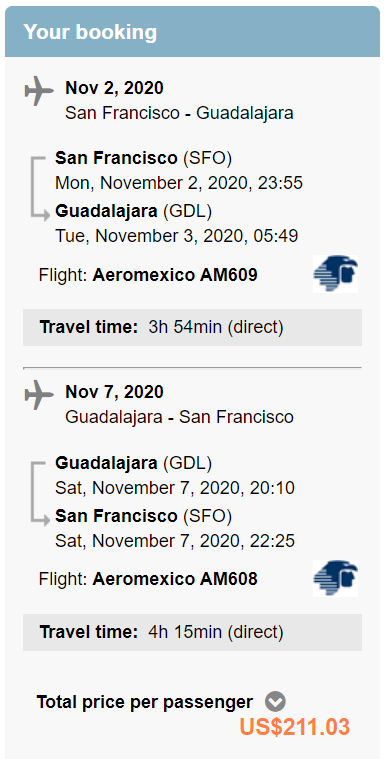The image size is (392, 759).
Task: Click the 4h 15min travel time bar
Action: click(193, 632)
